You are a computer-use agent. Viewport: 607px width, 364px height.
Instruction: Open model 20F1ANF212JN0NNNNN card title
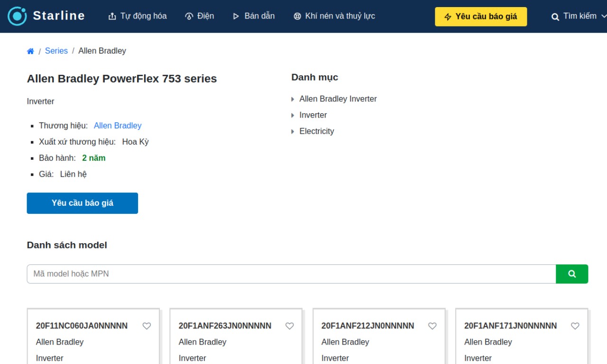[x=368, y=326]
